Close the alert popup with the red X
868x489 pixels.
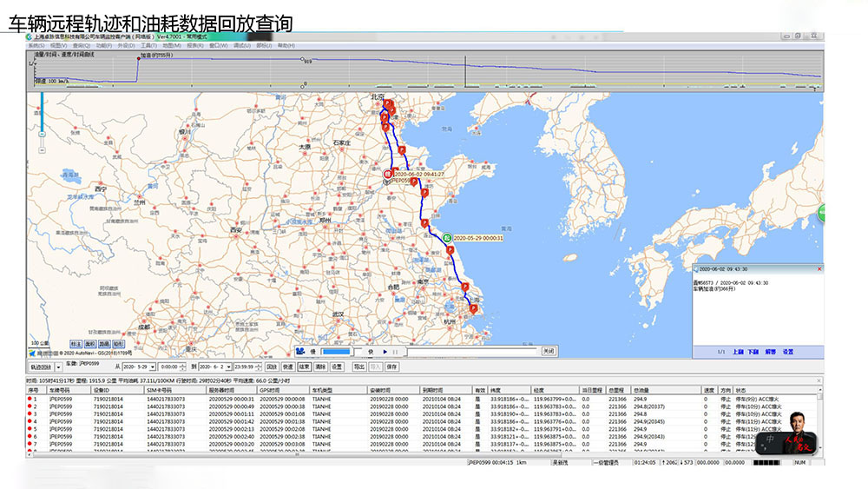click(819, 269)
